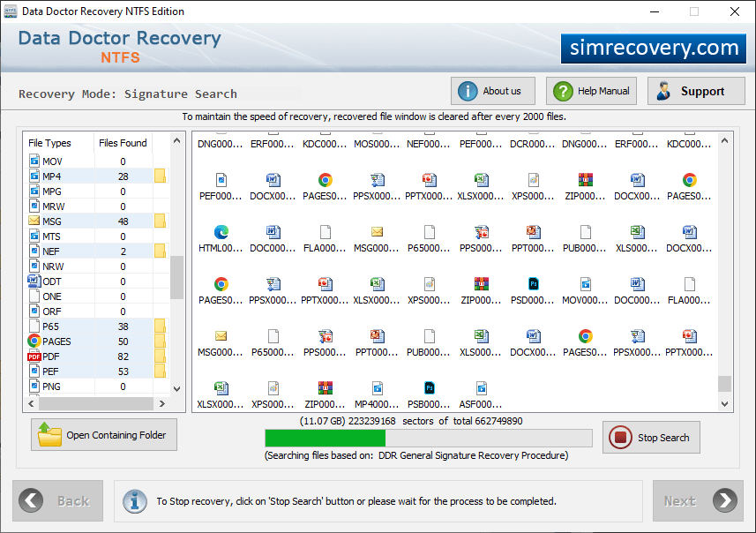Select the PSB000... Photoshop file icon
Screen dimensions: 756x533
tap(429, 388)
